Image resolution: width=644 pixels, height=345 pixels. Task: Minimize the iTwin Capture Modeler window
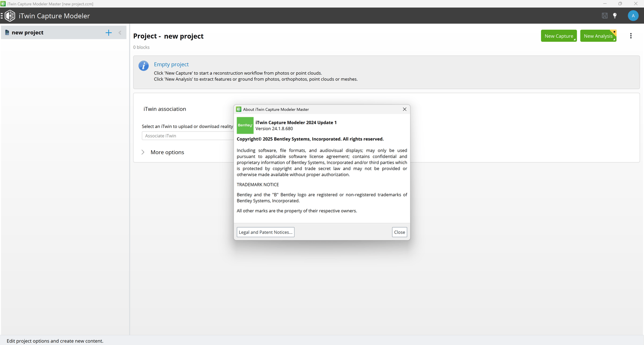point(605,4)
